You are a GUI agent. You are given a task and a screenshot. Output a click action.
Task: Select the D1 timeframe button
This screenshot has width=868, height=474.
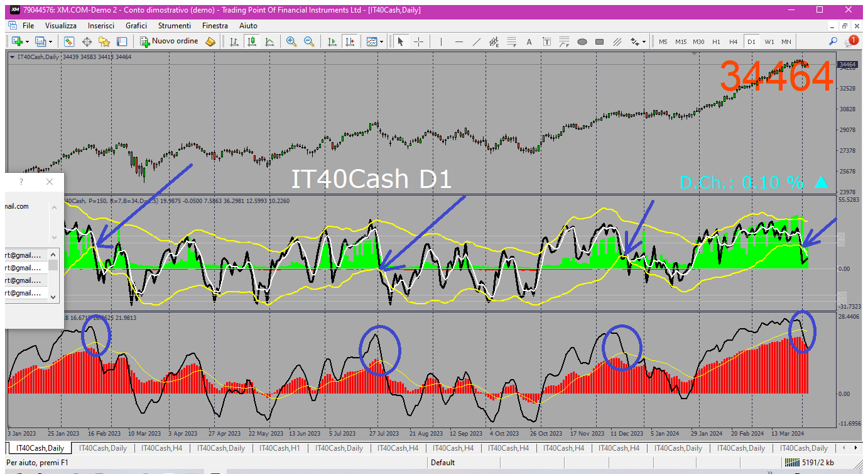tap(751, 41)
